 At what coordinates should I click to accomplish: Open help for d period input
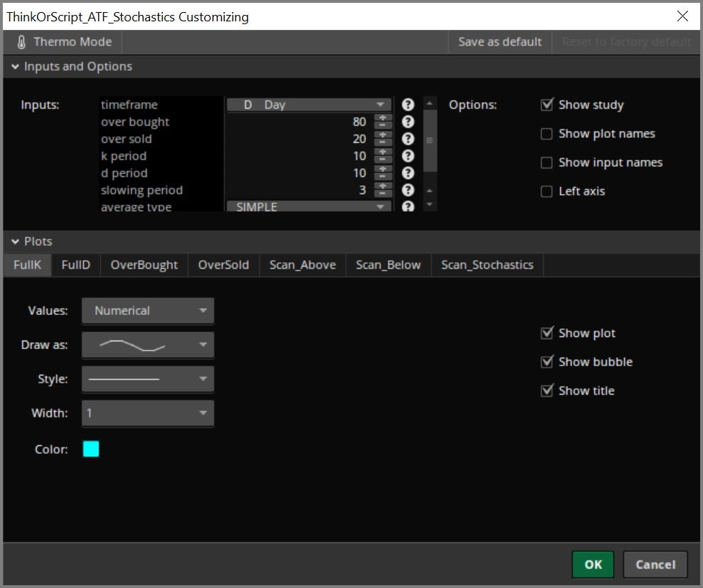tap(408, 173)
